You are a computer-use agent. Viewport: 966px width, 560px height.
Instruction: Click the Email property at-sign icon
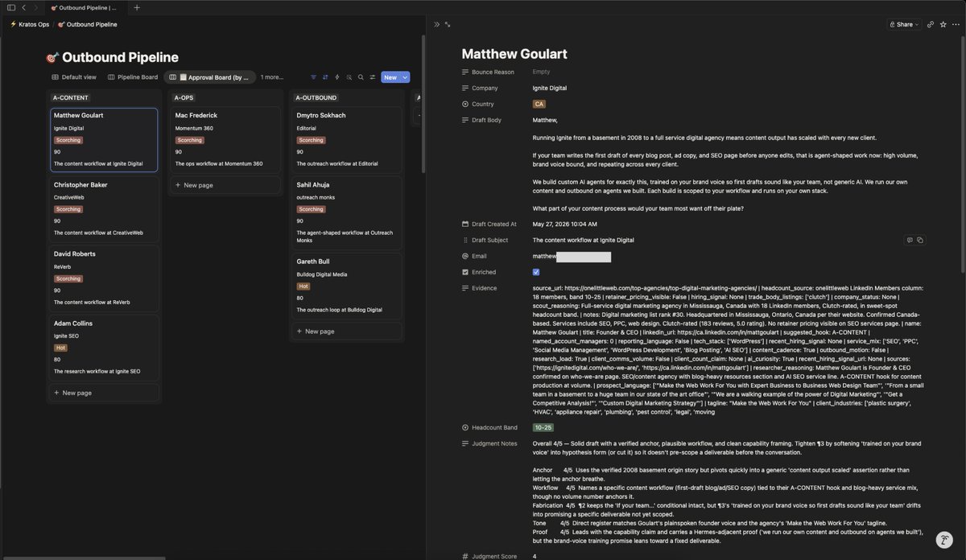[x=465, y=256]
